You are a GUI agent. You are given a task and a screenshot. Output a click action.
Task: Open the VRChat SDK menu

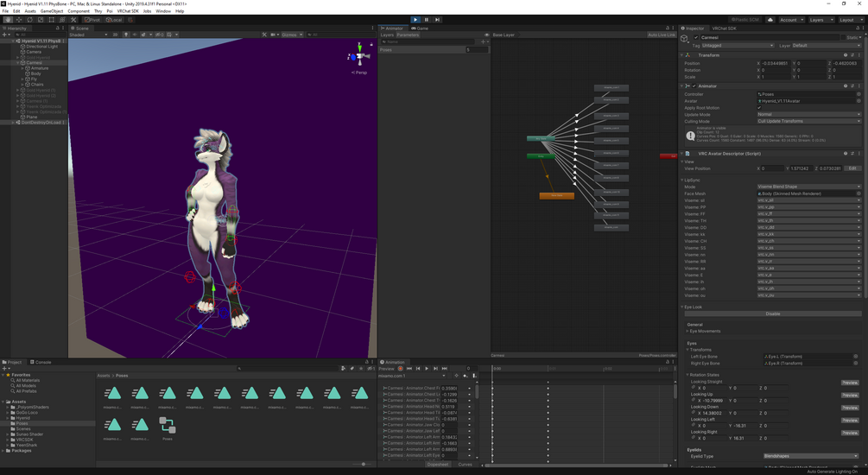point(128,11)
